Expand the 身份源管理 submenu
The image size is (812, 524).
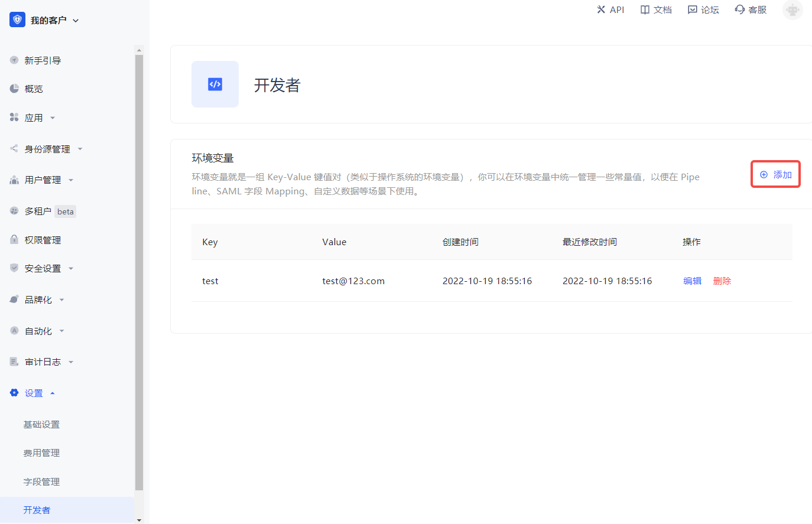[80, 149]
